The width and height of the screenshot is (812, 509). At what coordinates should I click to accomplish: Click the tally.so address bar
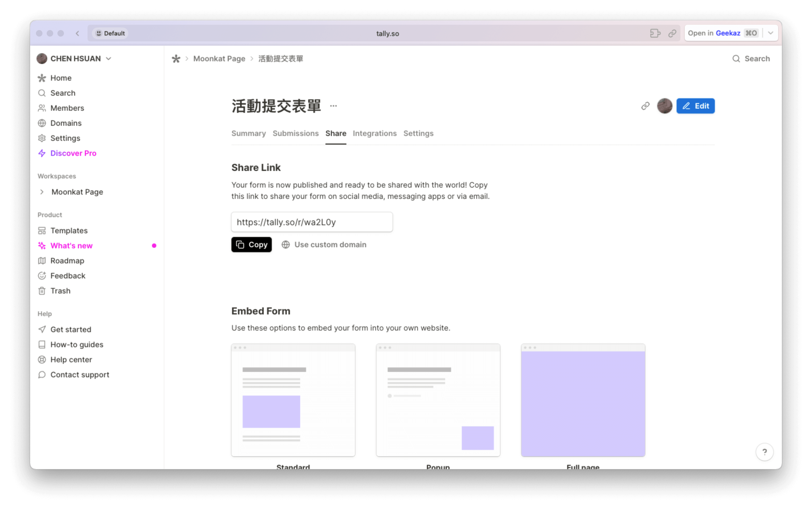point(387,33)
